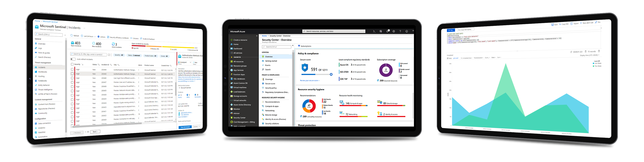Image resolution: width=644 pixels, height=162 pixels.
Task: Open Guides & Feedback in Sentinel
Action: (x=147, y=39)
